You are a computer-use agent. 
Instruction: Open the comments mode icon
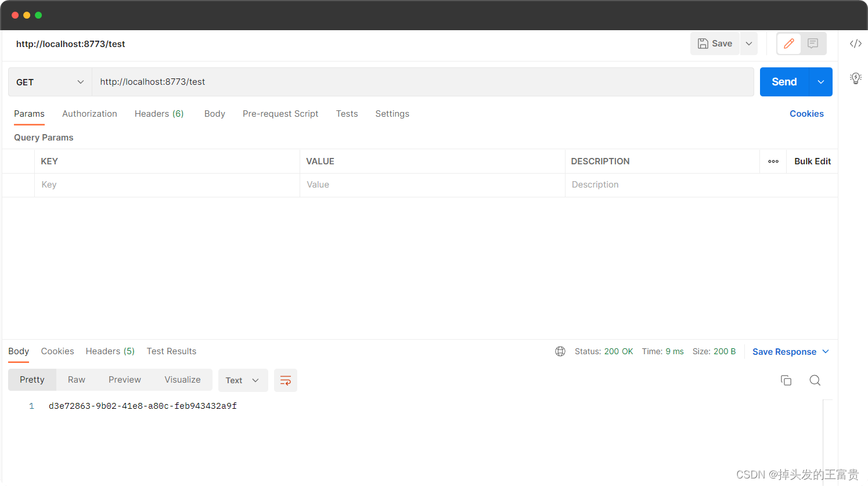(813, 44)
